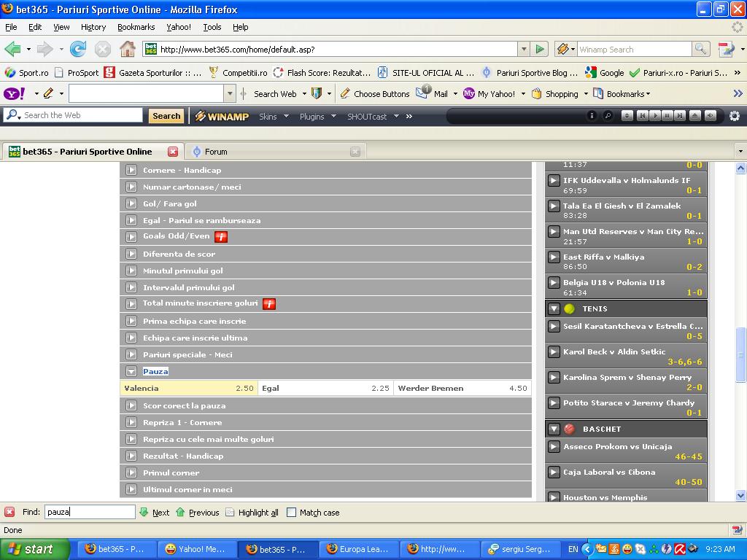
Task: Click the My Yahoo! toolbar button
Action: tap(489, 94)
